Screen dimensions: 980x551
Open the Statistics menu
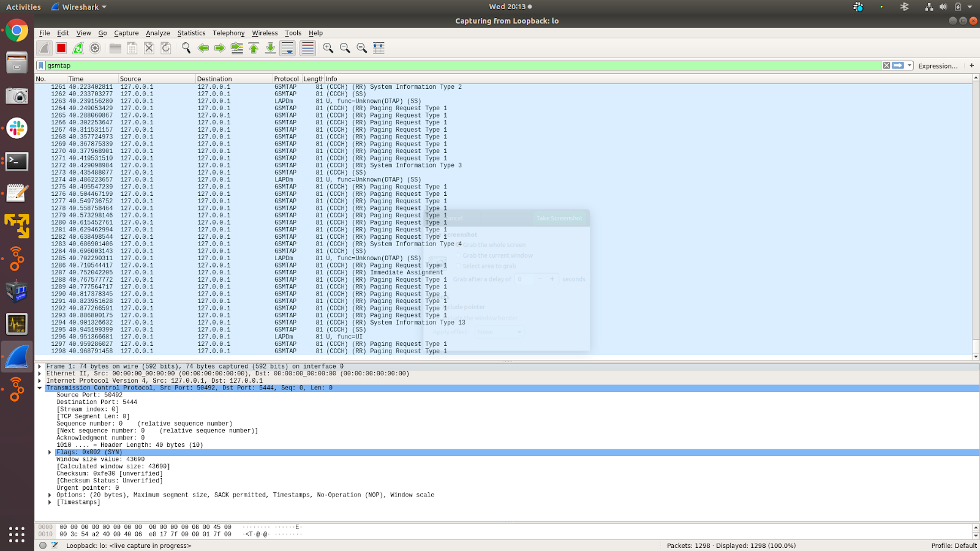(x=191, y=33)
